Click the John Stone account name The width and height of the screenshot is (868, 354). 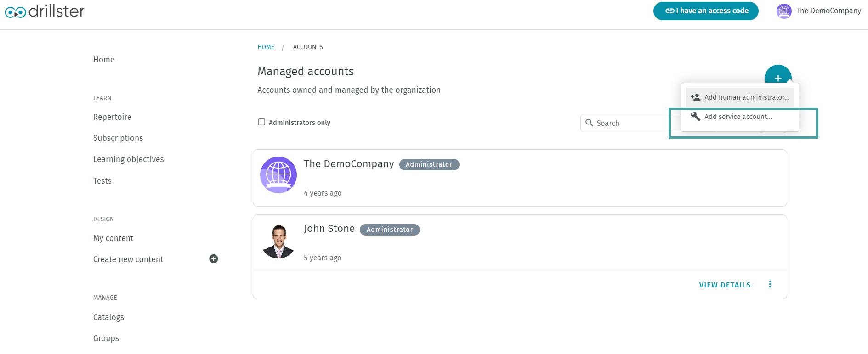coord(329,229)
